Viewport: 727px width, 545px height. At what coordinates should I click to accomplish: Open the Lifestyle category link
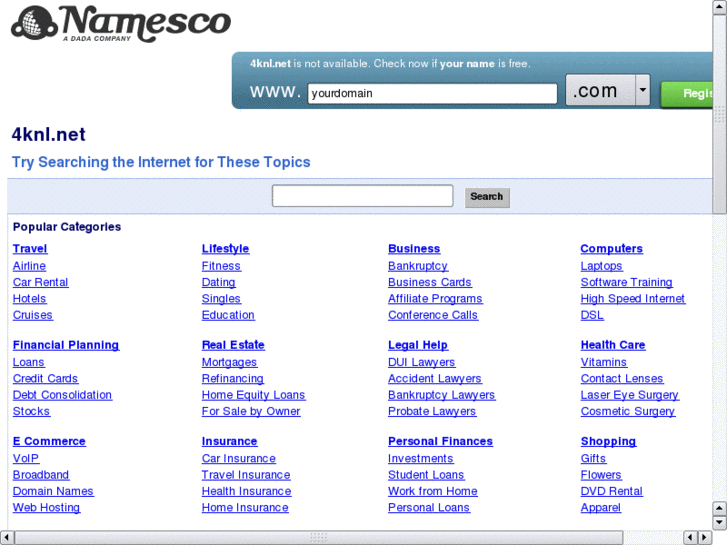225,249
